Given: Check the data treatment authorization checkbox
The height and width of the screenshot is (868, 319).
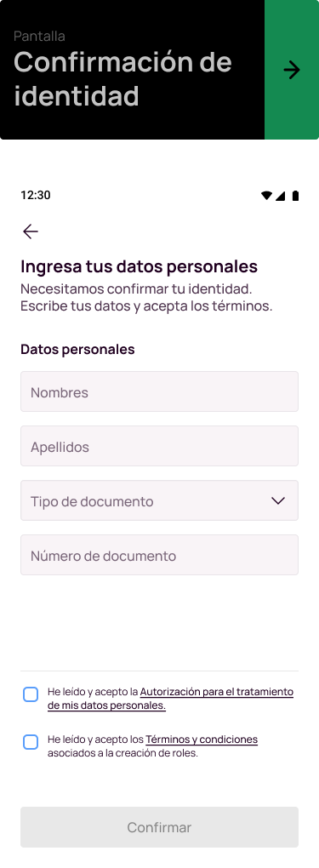Looking at the screenshot, I should pos(31,694).
